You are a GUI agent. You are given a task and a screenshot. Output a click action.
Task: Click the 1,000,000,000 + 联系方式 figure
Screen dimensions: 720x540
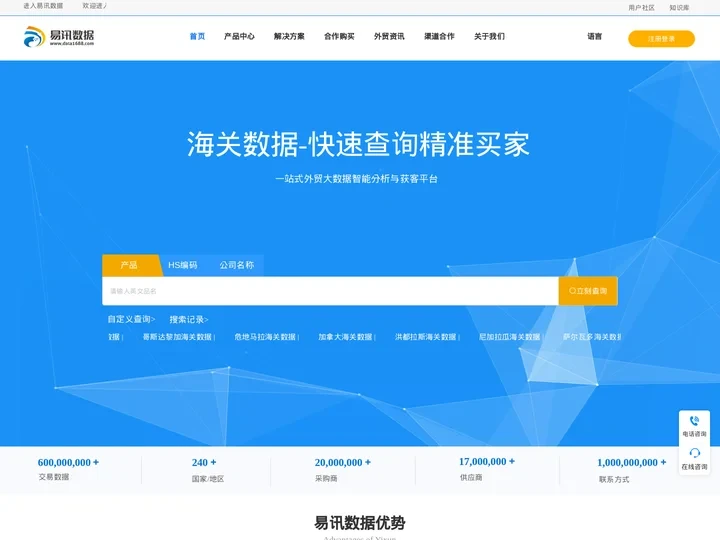(631, 470)
